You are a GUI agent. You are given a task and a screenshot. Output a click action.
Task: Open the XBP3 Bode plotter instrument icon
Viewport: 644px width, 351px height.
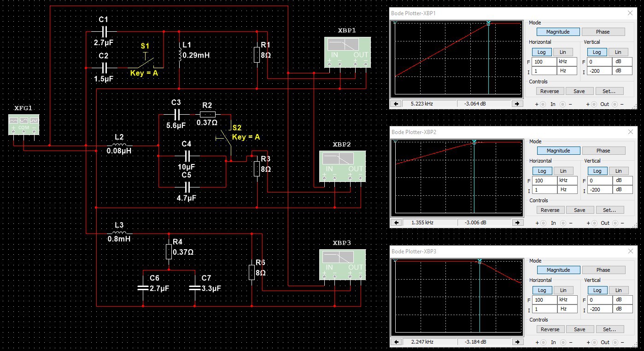pos(343,265)
